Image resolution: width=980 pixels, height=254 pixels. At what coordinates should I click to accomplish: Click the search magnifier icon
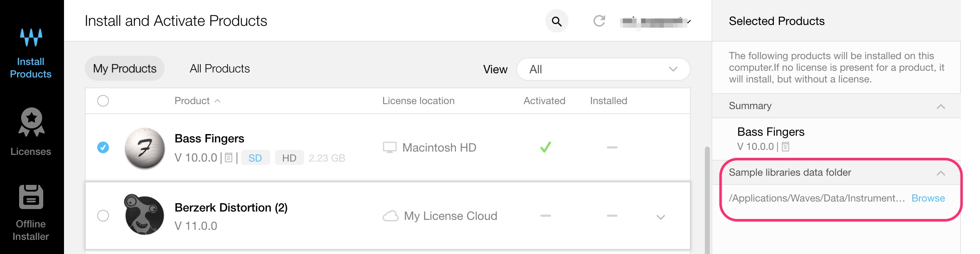556,21
